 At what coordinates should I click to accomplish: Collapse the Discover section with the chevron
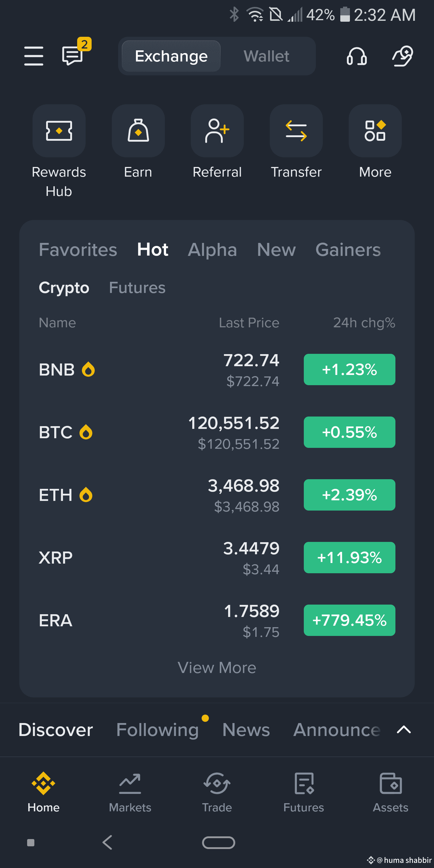click(x=404, y=730)
